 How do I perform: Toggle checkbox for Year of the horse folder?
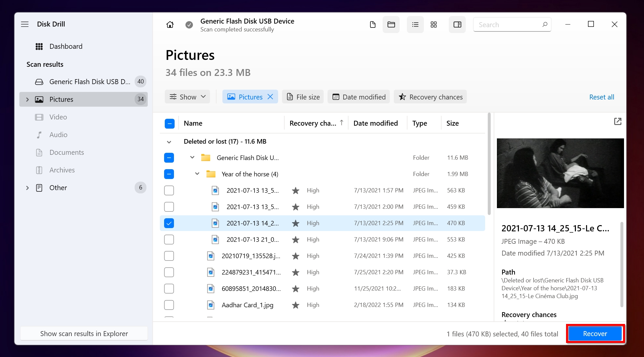click(169, 174)
